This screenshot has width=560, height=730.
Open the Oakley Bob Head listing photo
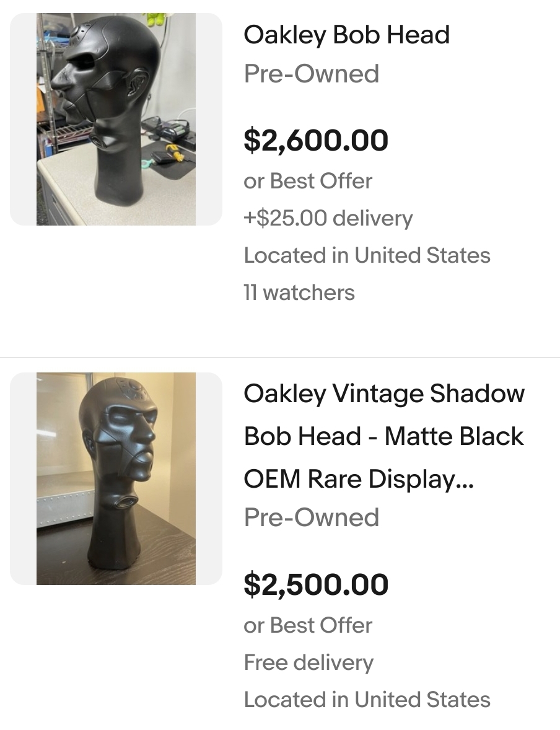pyautogui.click(x=116, y=119)
